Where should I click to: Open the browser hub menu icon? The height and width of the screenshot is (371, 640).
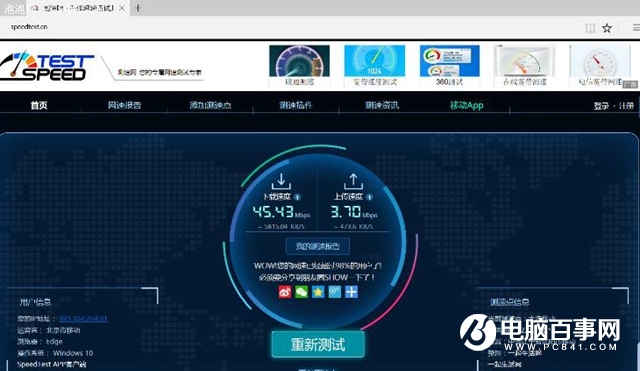point(636,28)
